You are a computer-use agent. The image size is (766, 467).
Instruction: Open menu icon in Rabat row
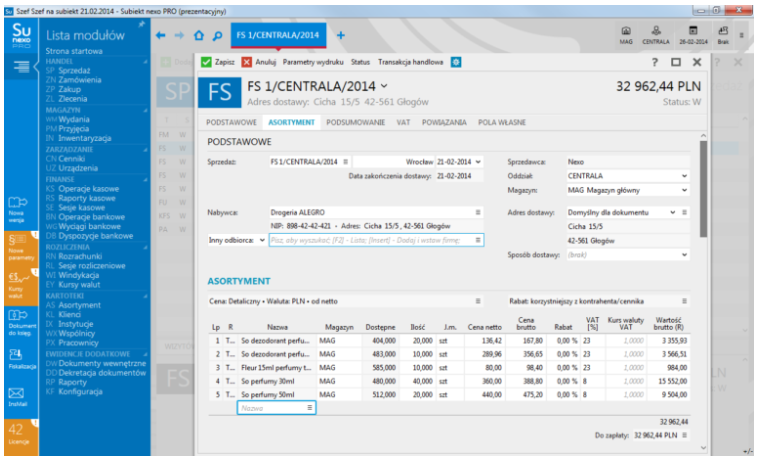coord(684,301)
